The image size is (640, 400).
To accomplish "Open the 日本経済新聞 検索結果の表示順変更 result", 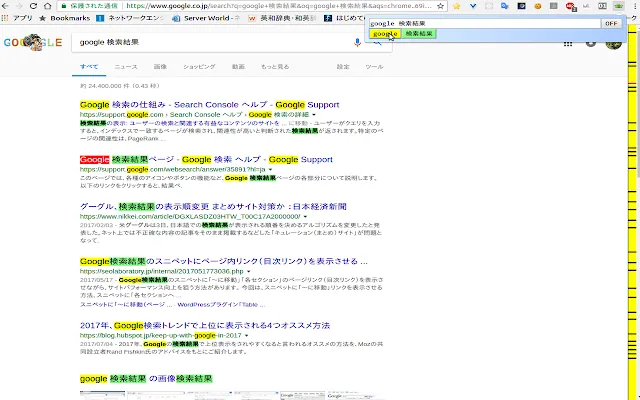I will [x=213, y=206].
